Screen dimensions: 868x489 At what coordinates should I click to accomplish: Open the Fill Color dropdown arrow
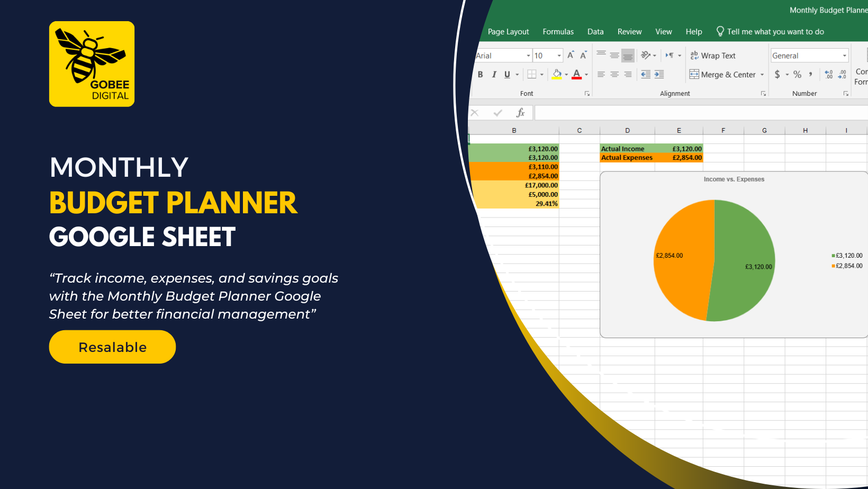coord(566,75)
